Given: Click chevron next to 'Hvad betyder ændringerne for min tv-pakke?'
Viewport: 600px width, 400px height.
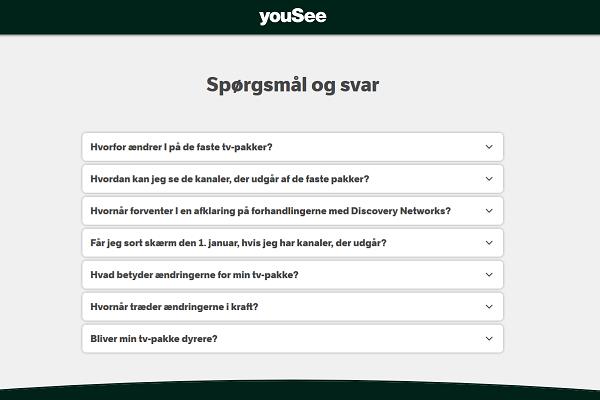Looking at the screenshot, I should tap(489, 275).
